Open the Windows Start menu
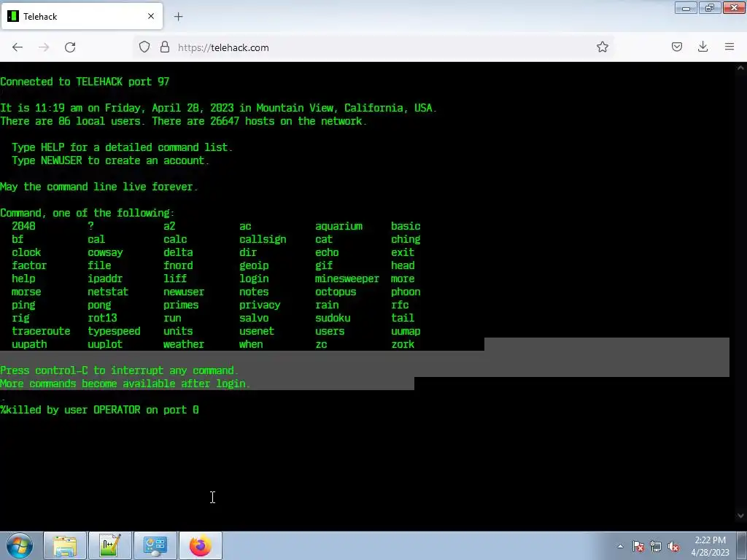The height and width of the screenshot is (560, 747). (20, 545)
